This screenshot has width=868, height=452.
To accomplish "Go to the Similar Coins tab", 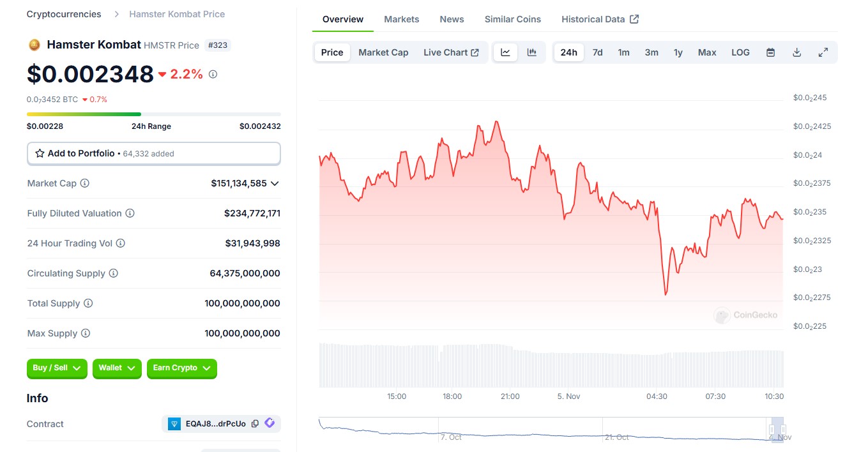I will (x=512, y=19).
